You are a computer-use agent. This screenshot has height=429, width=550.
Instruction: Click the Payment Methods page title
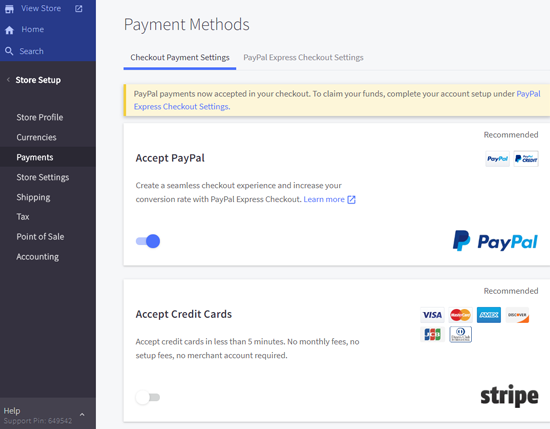[187, 25]
